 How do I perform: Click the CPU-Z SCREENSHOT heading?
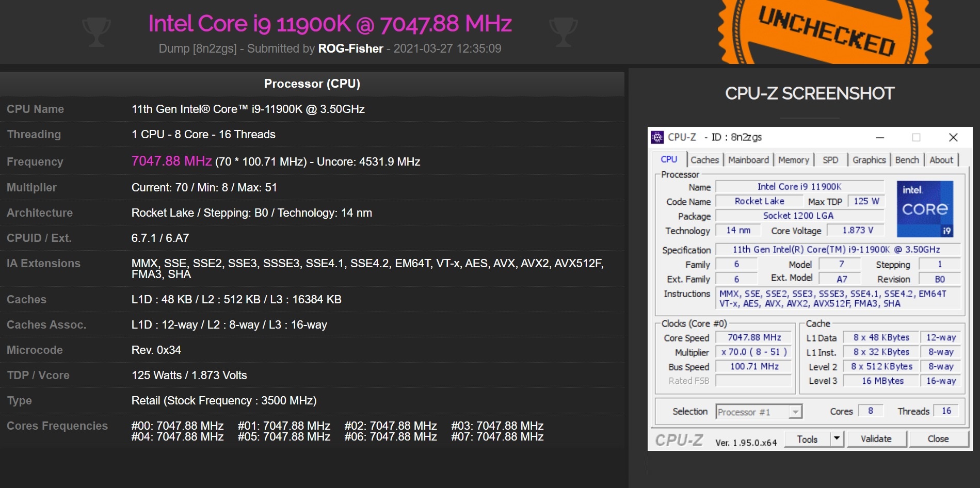[x=809, y=93]
